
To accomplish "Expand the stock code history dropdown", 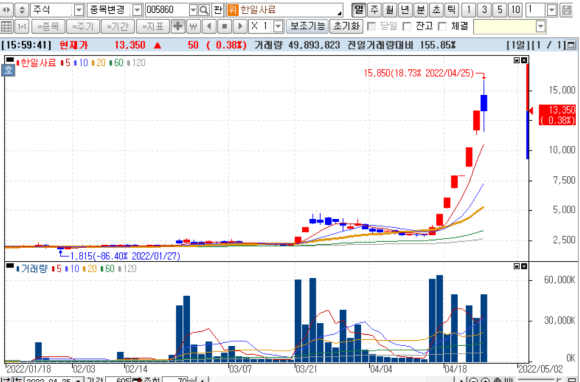I will pos(193,10).
